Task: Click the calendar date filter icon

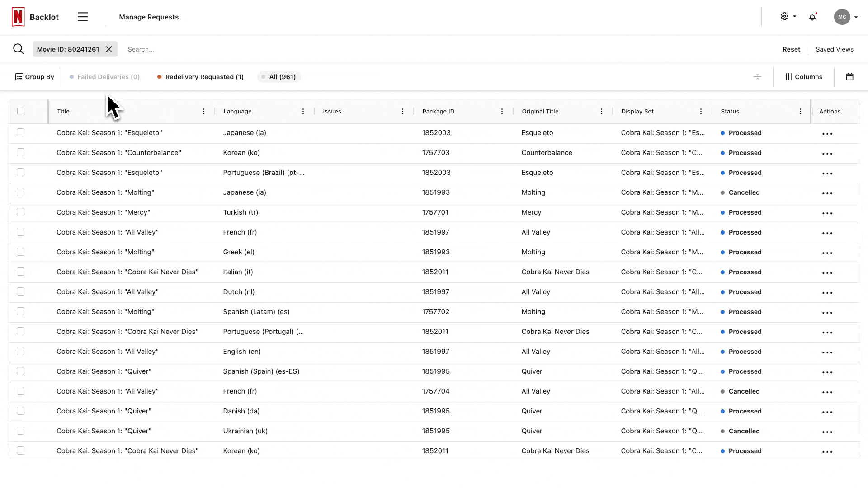Action: pyautogui.click(x=850, y=77)
